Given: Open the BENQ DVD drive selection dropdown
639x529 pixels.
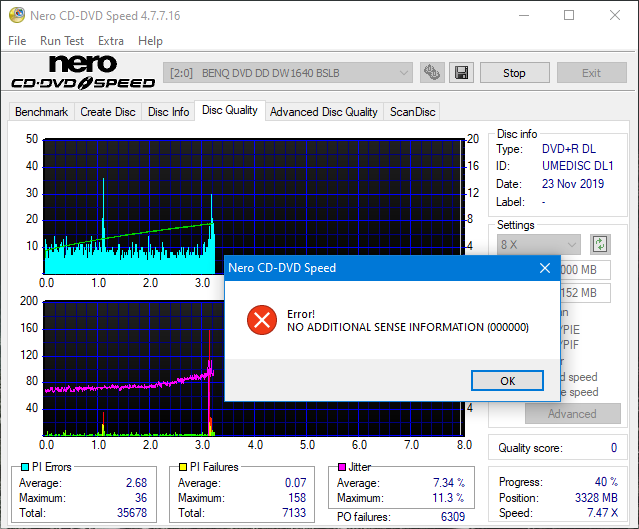Looking at the screenshot, I should tap(288, 73).
